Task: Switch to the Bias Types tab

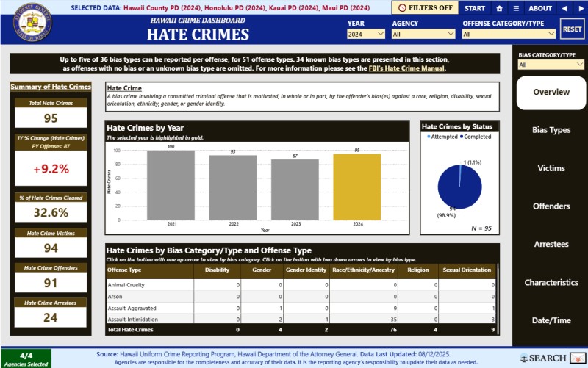Action: pyautogui.click(x=551, y=130)
